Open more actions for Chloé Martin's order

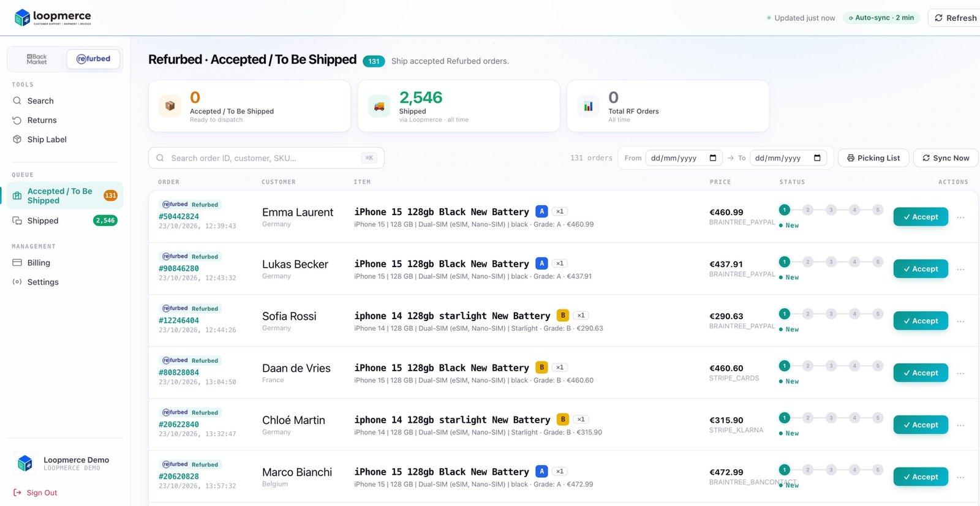pos(960,426)
